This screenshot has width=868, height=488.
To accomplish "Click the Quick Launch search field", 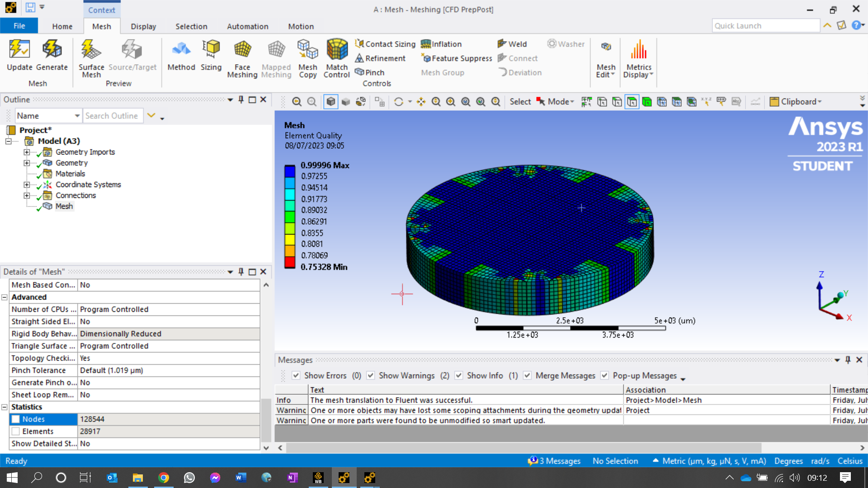I will tap(765, 26).
